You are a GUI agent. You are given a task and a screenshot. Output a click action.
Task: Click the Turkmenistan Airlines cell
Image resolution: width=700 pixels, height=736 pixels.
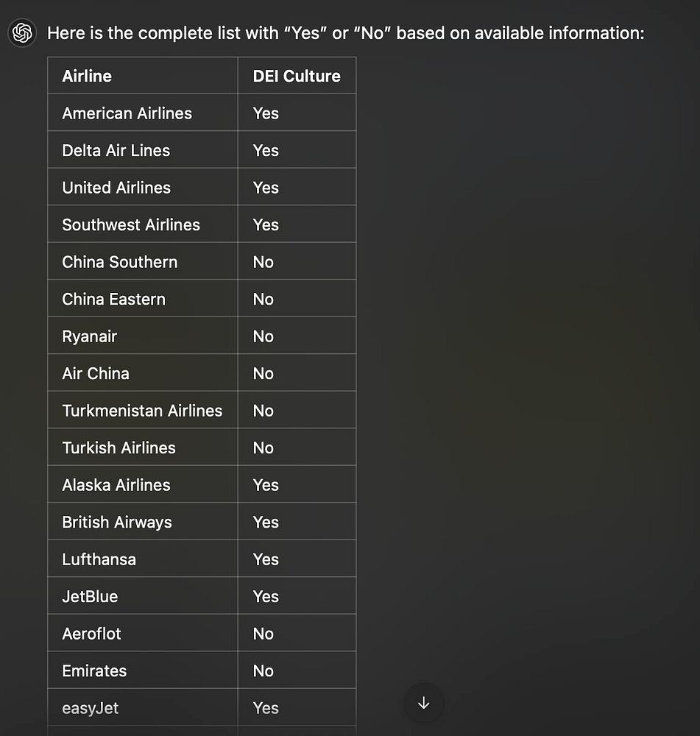click(x=142, y=411)
